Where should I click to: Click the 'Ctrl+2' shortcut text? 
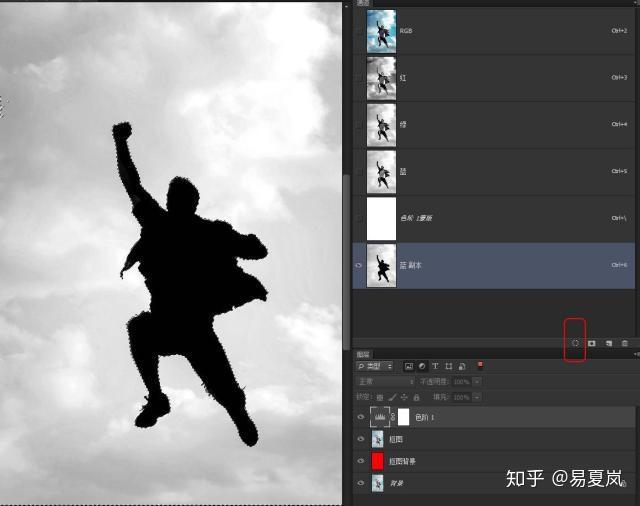click(x=619, y=31)
